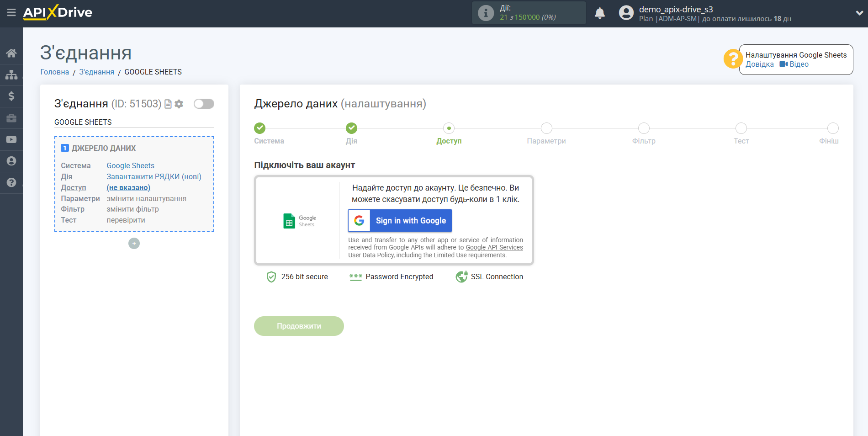Go to З'єднання breadcrumb
The width and height of the screenshot is (868, 436).
(x=97, y=72)
